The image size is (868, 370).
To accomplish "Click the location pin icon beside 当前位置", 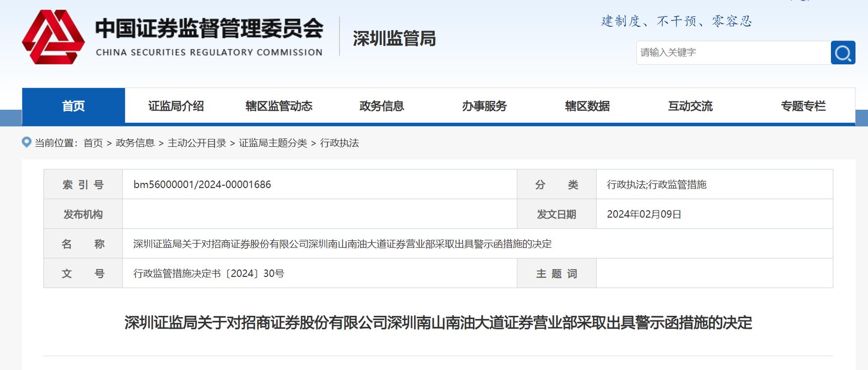I will [x=27, y=142].
